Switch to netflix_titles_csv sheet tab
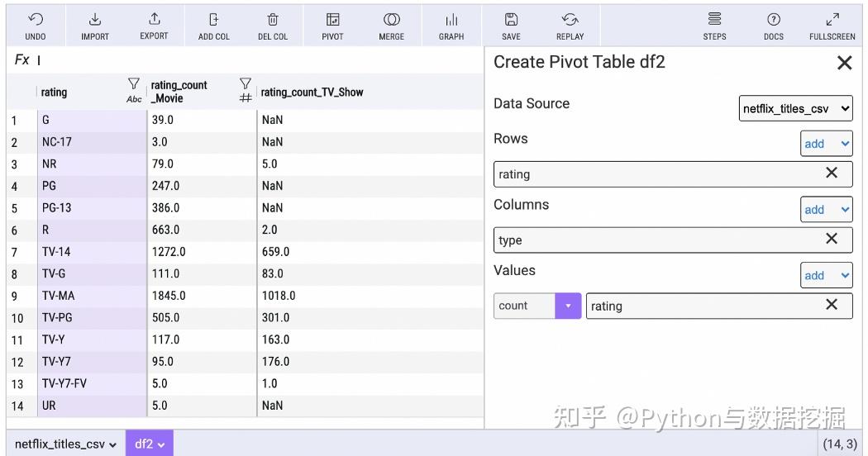The width and height of the screenshot is (868, 456). coord(65,444)
